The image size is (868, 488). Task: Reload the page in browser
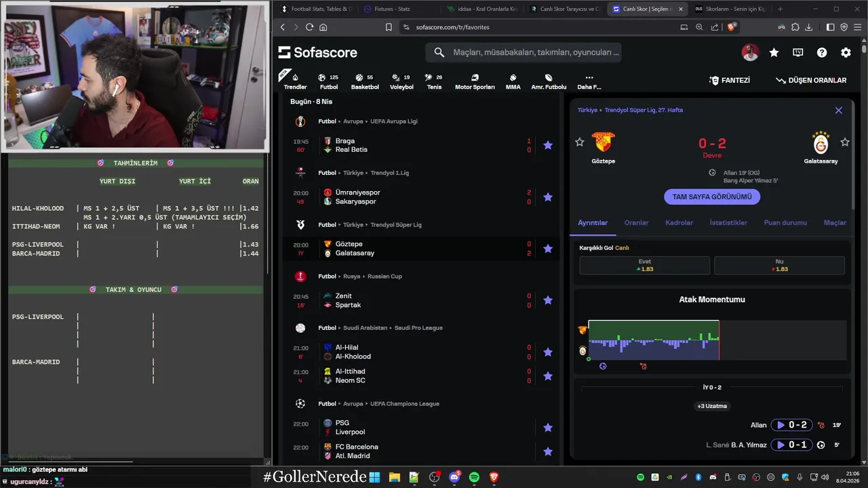click(309, 27)
